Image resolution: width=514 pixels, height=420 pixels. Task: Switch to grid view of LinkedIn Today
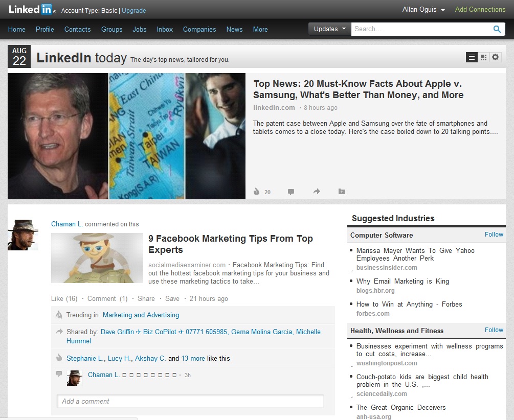(483, 57)
